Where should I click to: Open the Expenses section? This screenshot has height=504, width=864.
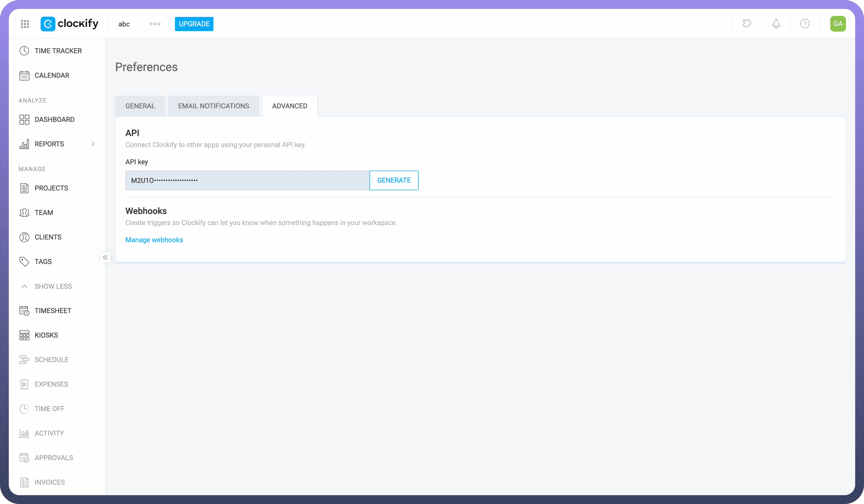click(x=51, y=384)
